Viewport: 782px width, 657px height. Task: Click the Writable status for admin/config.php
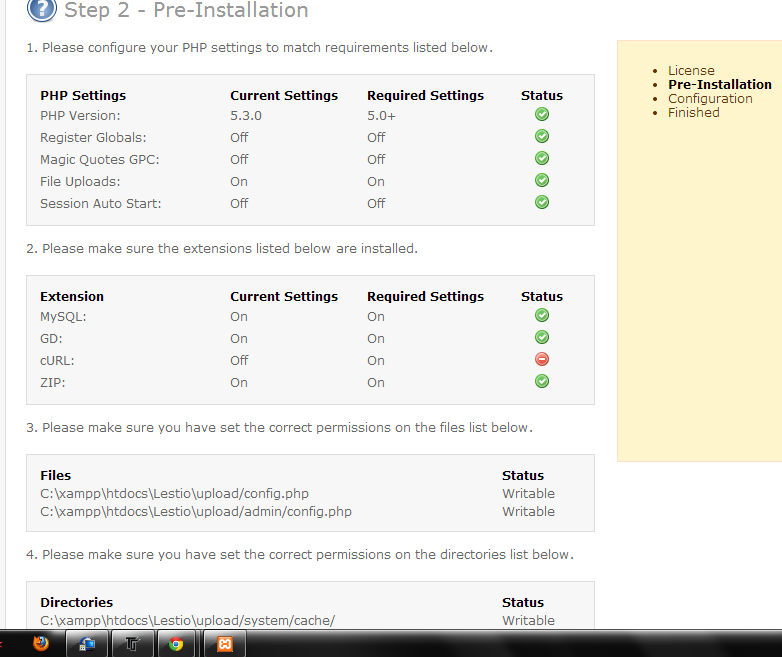pos(528,511)
